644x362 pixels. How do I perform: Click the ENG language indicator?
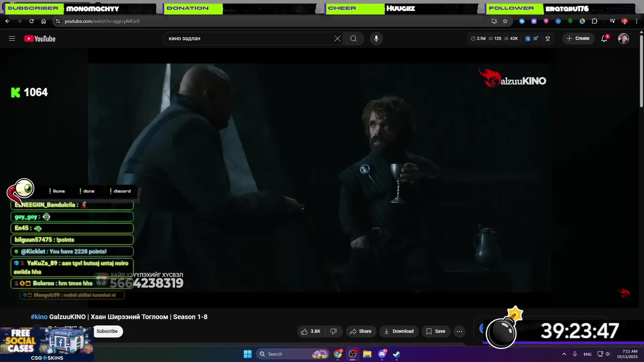click(588, 354)
